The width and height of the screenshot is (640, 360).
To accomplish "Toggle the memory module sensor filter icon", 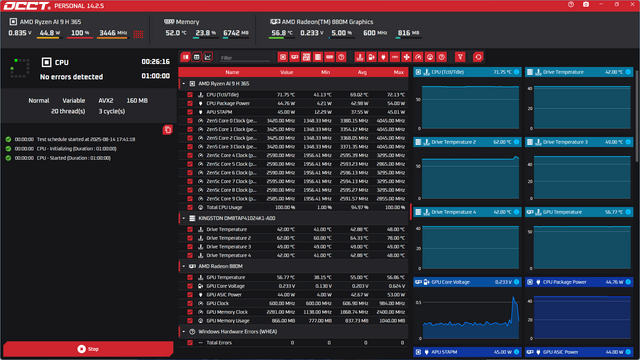I will tap(329, 57).
